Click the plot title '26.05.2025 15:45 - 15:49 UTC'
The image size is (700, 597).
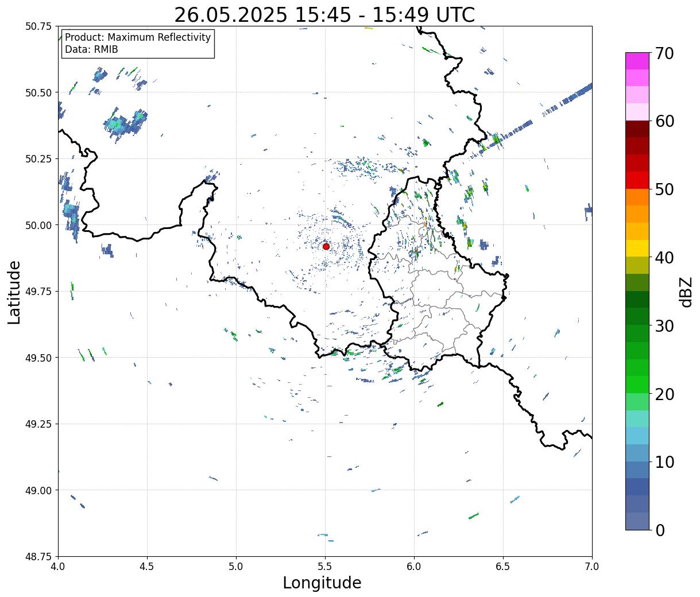click(x=324, y=15)
